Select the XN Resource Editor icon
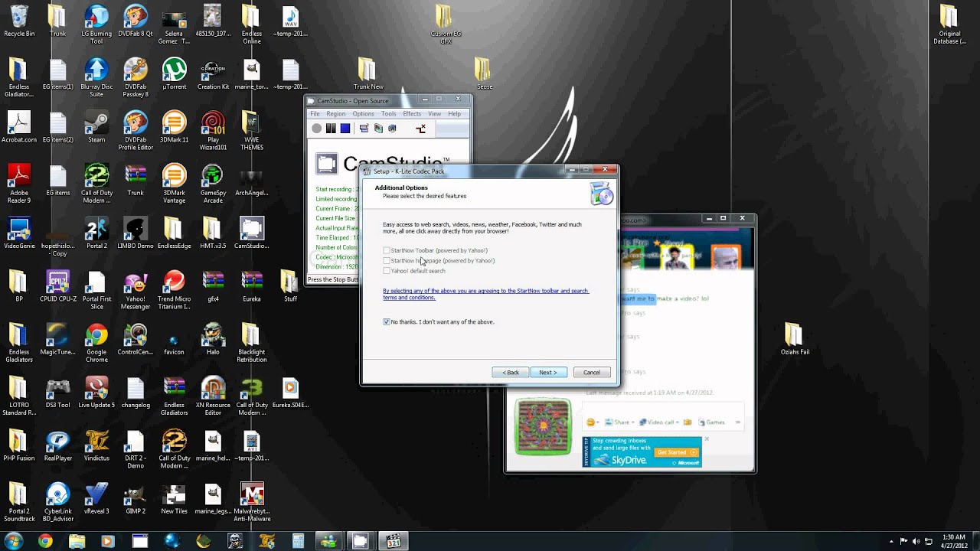 pyautogui.click(x=213, y=396)
